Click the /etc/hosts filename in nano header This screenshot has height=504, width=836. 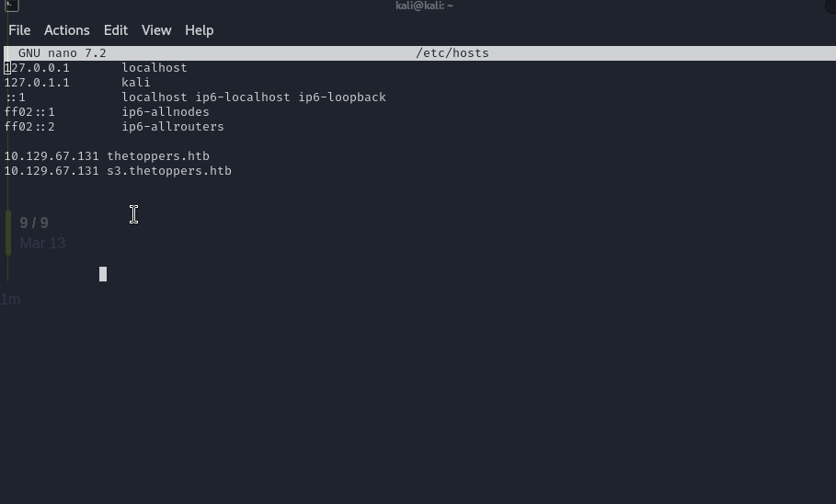[x=452, y=53]
